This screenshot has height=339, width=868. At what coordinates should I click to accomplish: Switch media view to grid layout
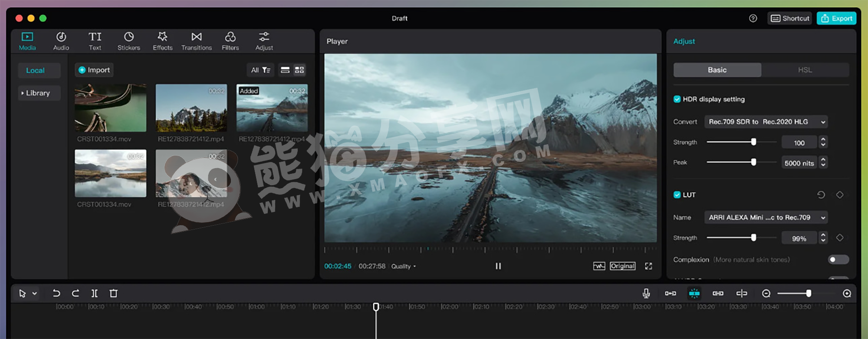click(299, 70)
